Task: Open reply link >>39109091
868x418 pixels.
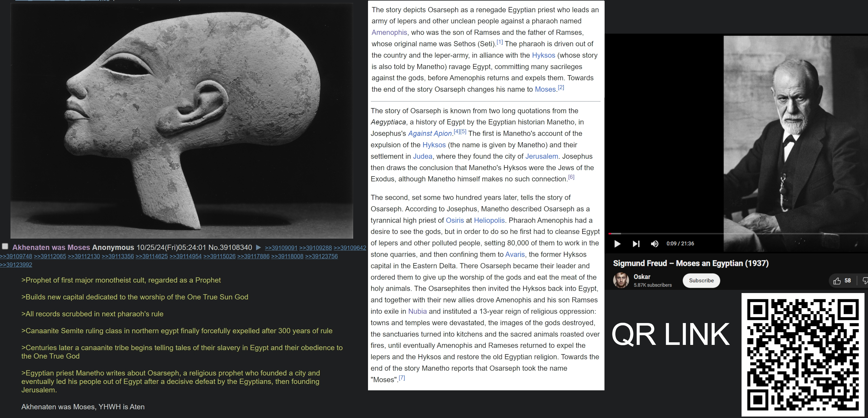Action: point(281,248)
